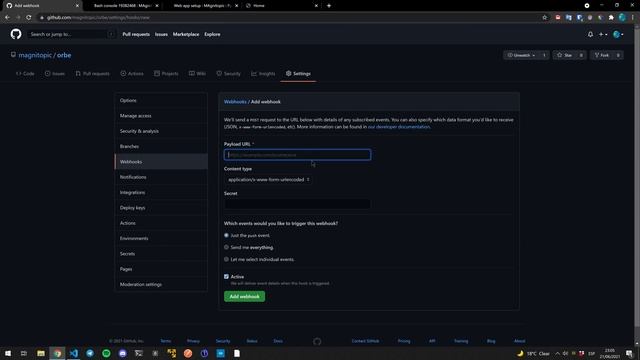Viewport: 640px width, 360px height.
Task: Open the Windows action center notifications
Action: [629, 353]
